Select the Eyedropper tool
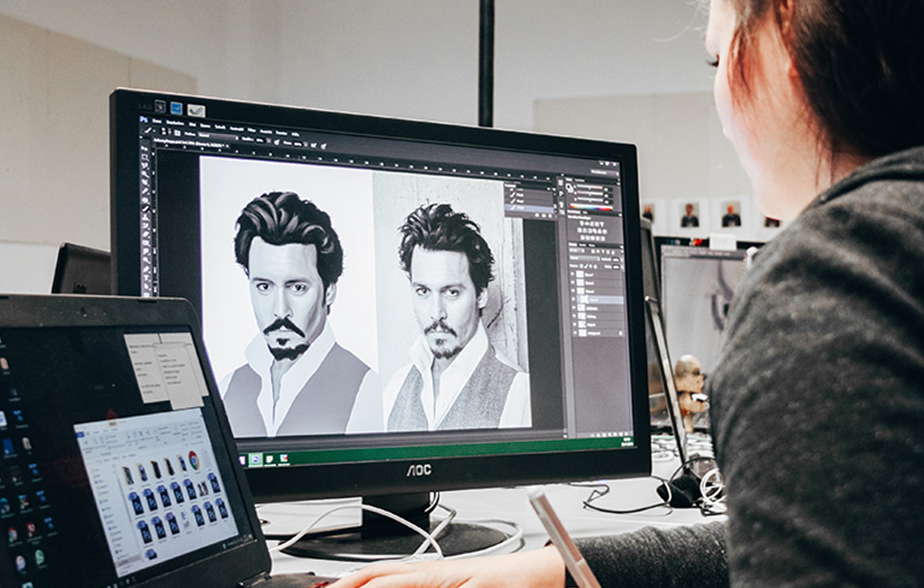Viewport: 924px width, 588px height. (x=145, y=190)
